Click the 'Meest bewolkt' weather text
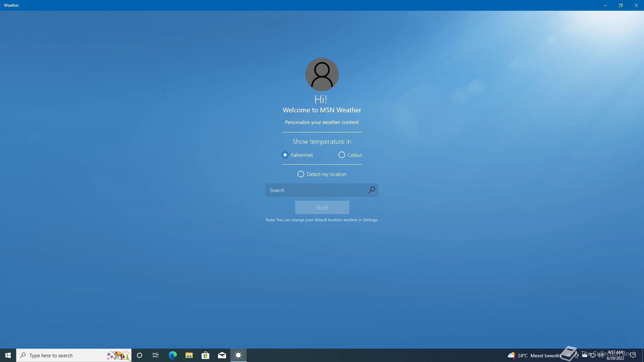The width and height of the screenshot is (644, 362). pyautogui.click(x=546, y=356)
